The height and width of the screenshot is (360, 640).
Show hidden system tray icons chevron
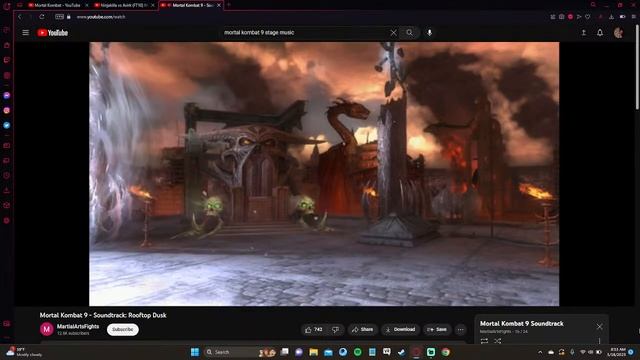[x=540, y=352]
